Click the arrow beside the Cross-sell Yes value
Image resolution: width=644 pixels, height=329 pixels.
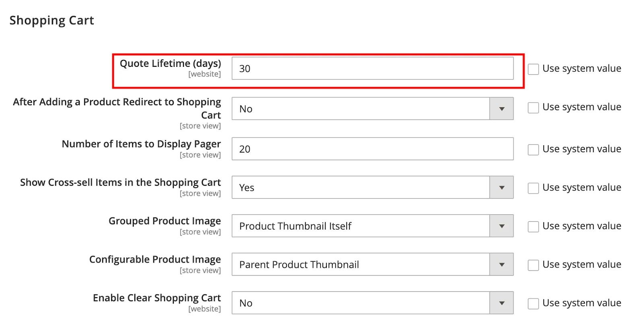502,188
